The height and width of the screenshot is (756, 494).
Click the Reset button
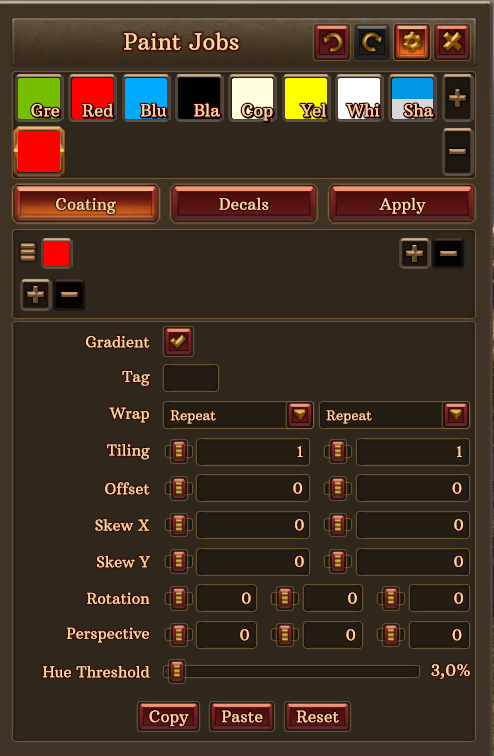318,716
